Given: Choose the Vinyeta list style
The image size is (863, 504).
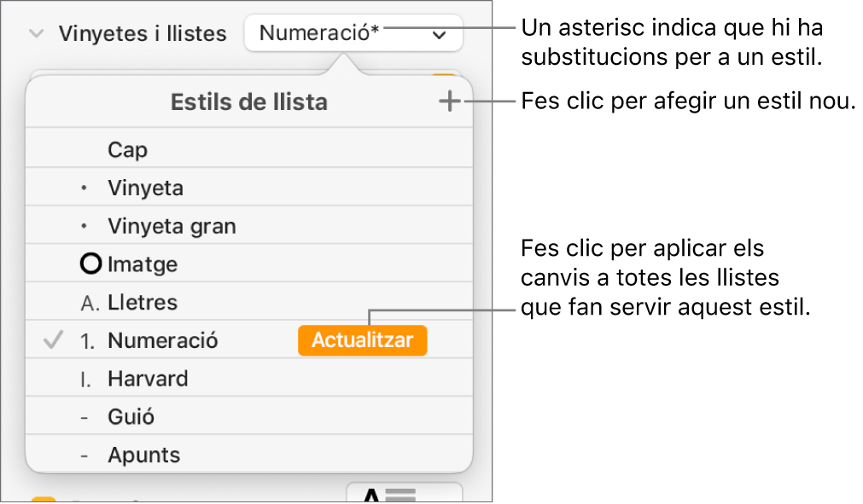Looking at the screenshot, I should click(x=249, y=187).
